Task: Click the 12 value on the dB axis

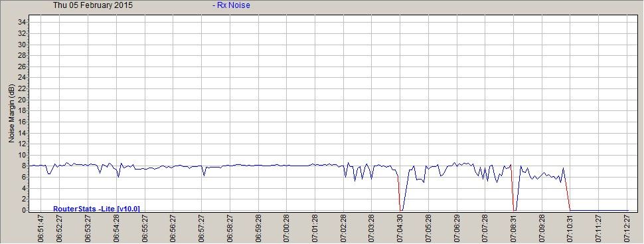Action: tap(22, 144)
